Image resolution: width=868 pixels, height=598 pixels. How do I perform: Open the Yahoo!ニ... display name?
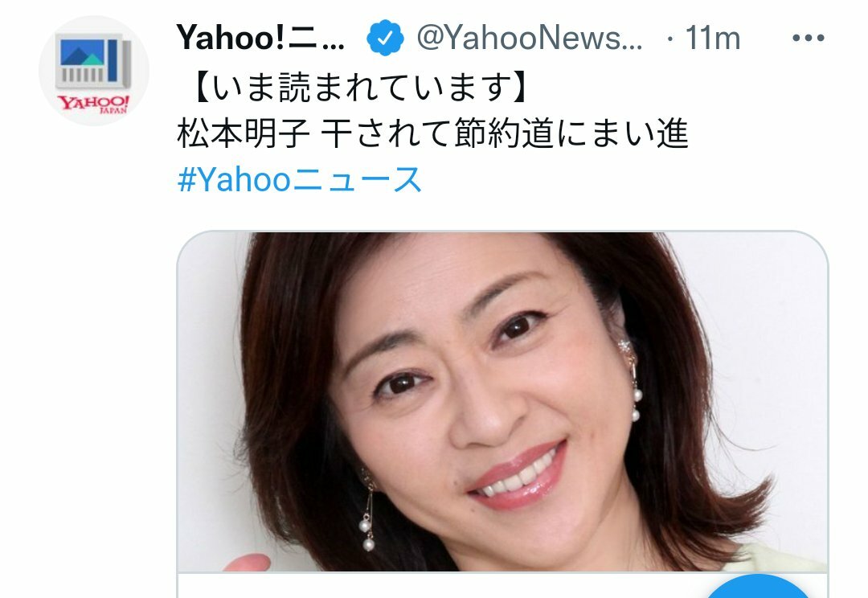pyautogui.click(x=260, y=38)
